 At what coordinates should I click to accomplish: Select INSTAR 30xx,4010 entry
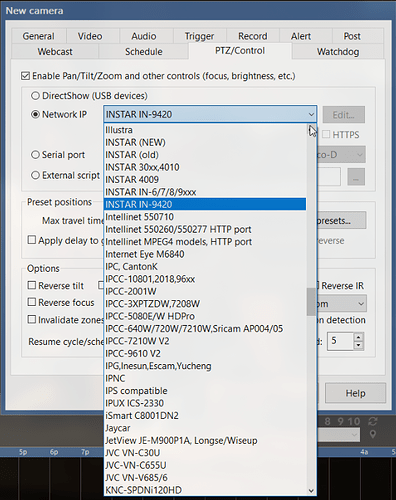pyautogui.click(x=205, y=167)
